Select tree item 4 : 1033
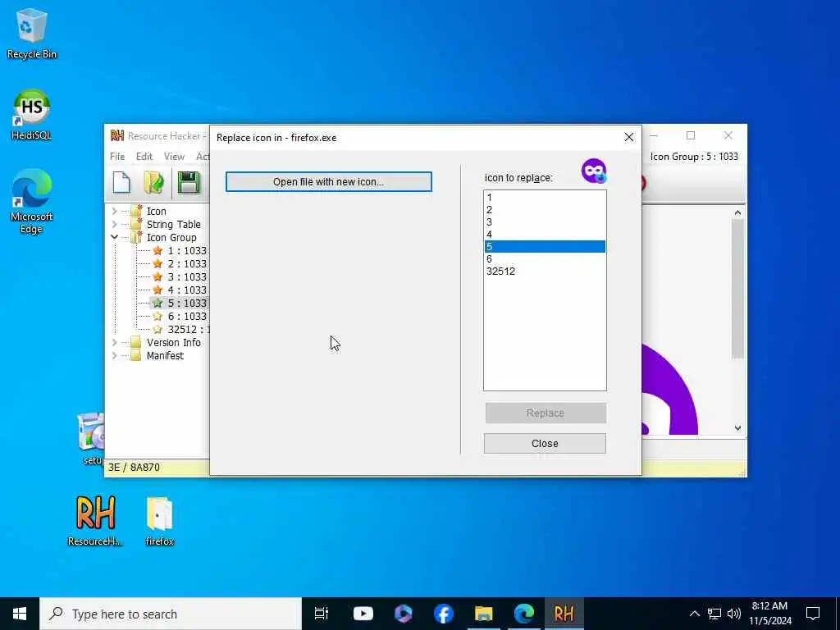 186,290
